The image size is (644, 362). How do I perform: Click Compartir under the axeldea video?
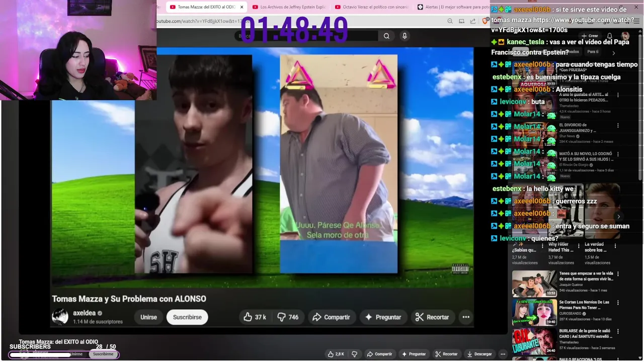click(x=331, y=317)
